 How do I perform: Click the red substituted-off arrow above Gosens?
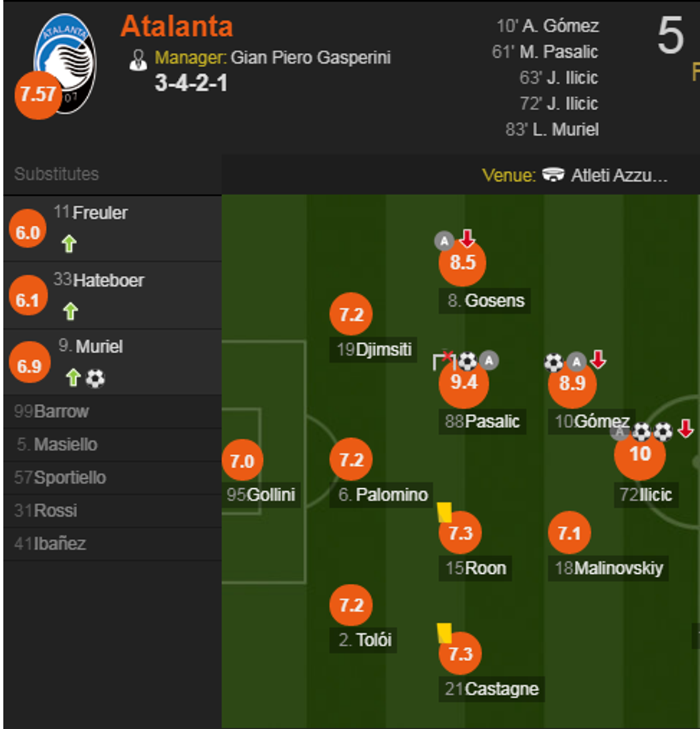tap(467, 239)
